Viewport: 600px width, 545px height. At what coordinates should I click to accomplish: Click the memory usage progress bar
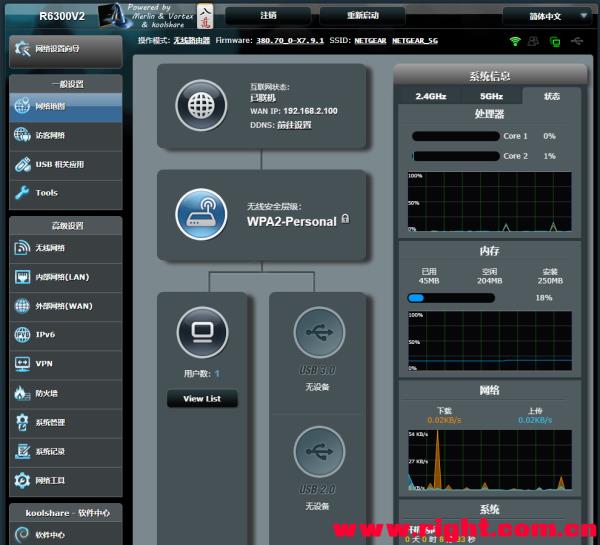[451, 298]
